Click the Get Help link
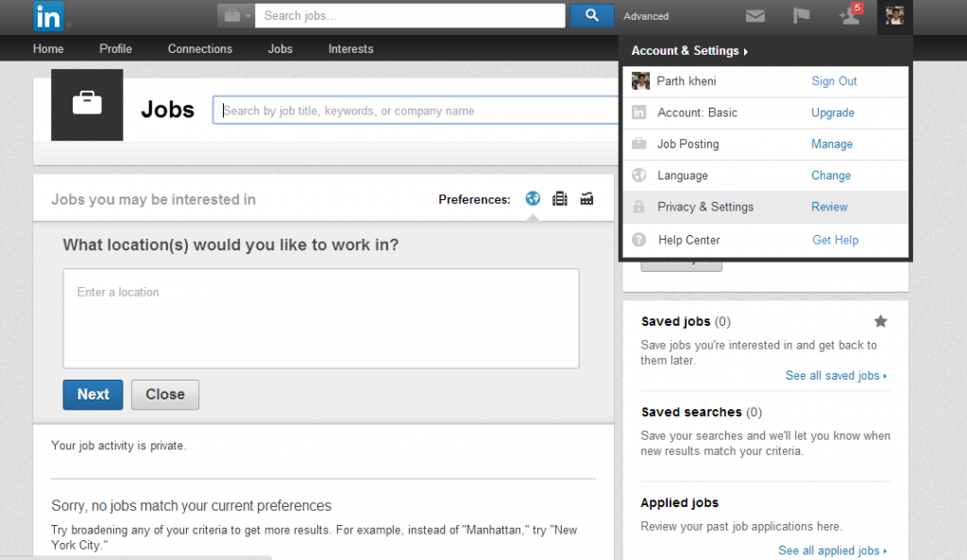The image size is (967, 560). [x=835, y=241]
